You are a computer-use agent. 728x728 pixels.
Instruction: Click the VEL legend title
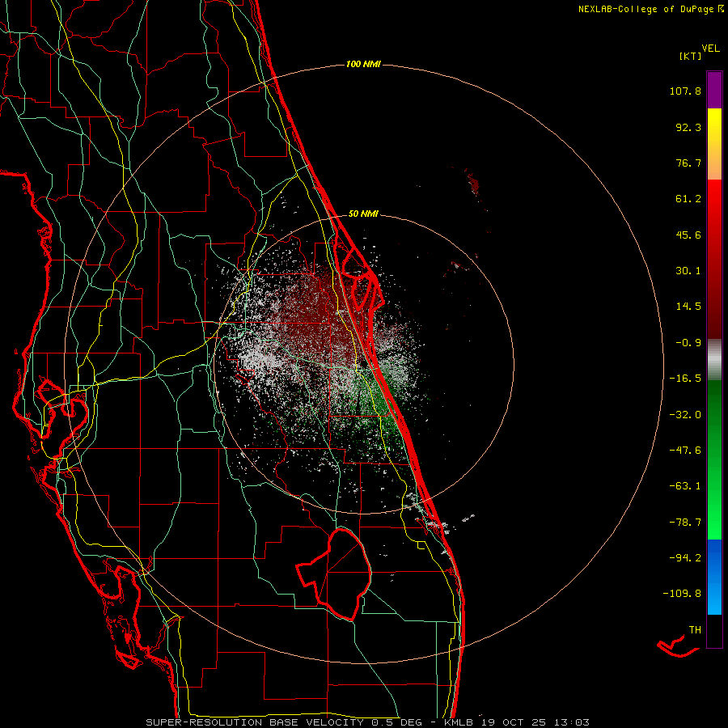710,48
